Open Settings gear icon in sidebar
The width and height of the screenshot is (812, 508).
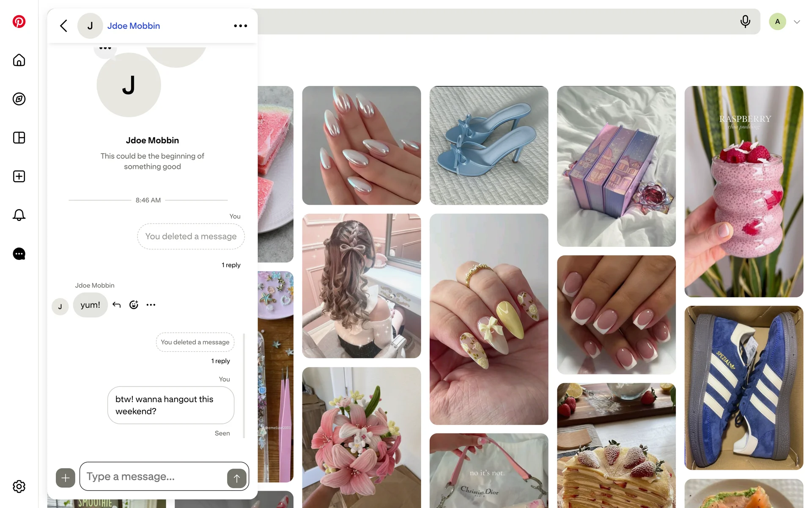coord(19,486)
